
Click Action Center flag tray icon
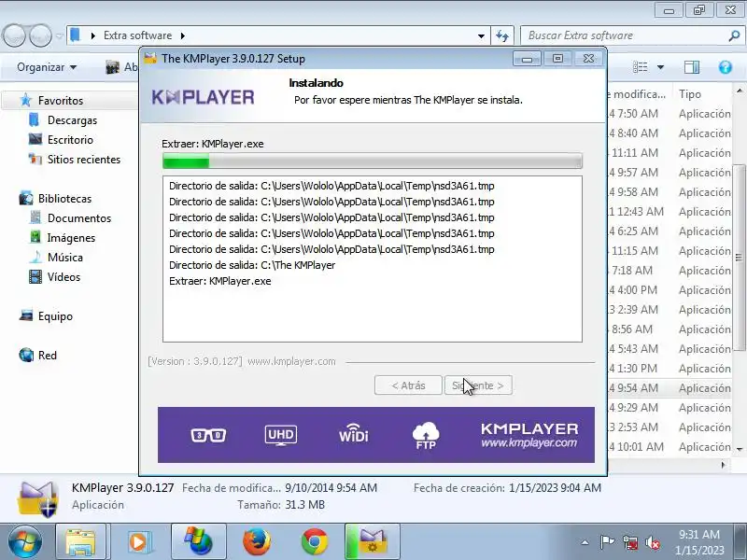(606, 542)
